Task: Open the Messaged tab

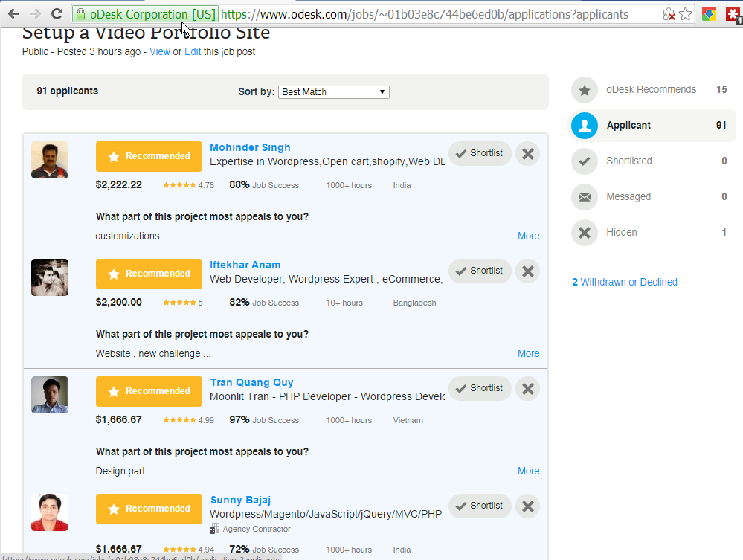Action: (651, 196)
